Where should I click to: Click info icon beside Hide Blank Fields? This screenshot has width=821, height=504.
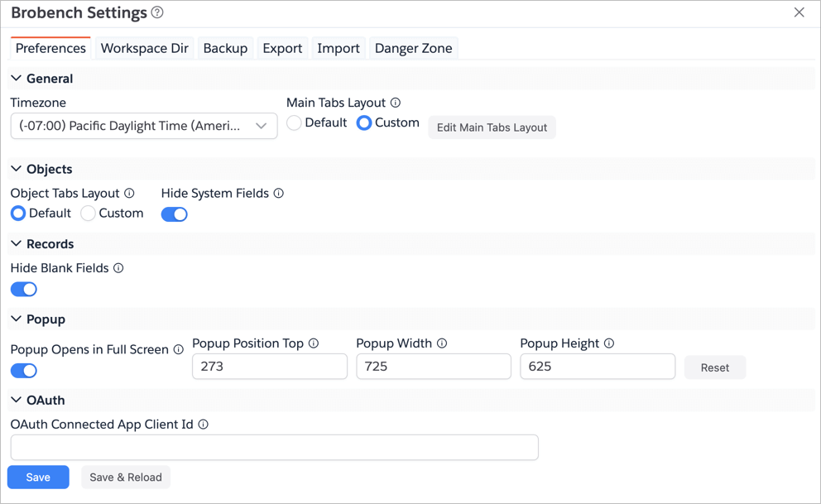click(119, 268)
